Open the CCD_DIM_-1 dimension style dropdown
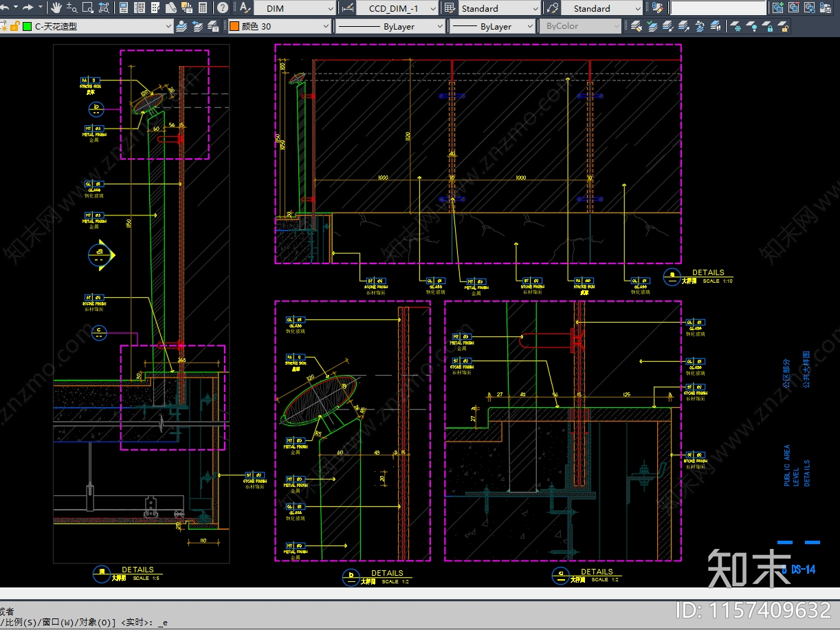840x637 pixels. pos(432,9)
